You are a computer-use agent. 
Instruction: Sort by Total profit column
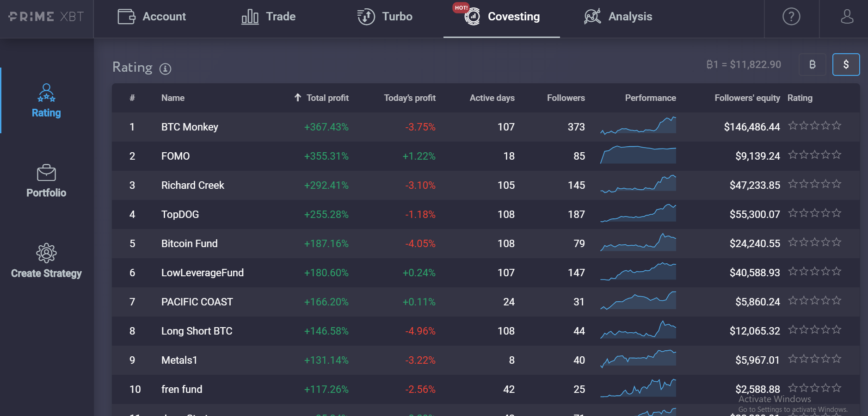(321, 98)
